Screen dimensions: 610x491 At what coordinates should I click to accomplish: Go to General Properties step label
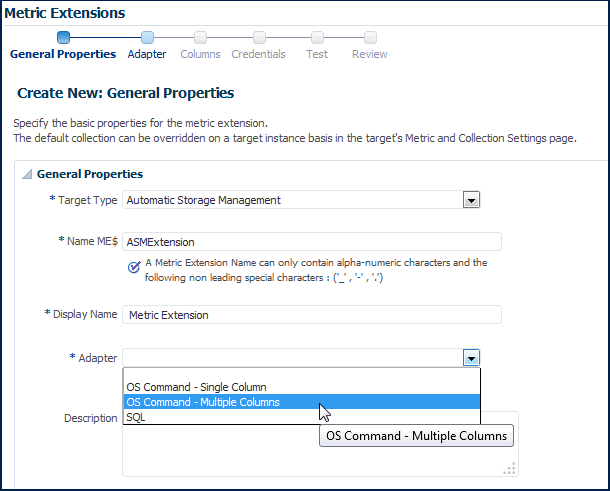click(63, 54)
